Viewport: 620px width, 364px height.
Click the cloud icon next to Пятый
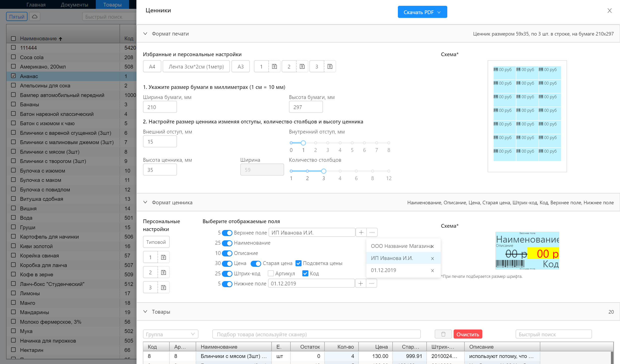[x=35, y=17]
